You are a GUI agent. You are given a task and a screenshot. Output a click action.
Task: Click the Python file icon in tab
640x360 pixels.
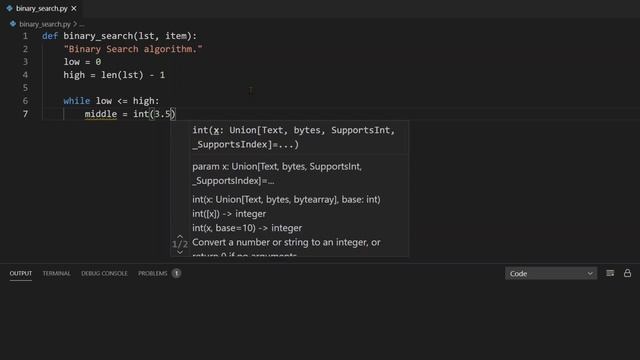tap(9, 8)
